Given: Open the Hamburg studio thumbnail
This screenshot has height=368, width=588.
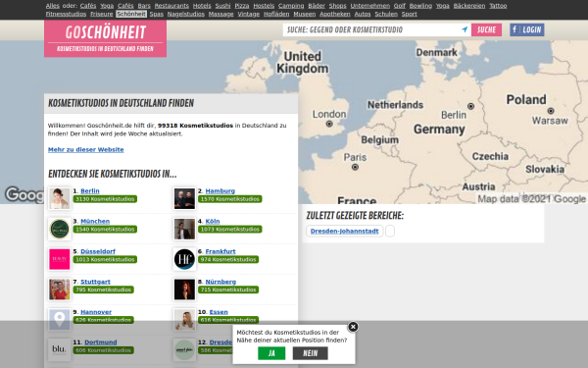Looking at the screenshot, I should tap(184, 198).
